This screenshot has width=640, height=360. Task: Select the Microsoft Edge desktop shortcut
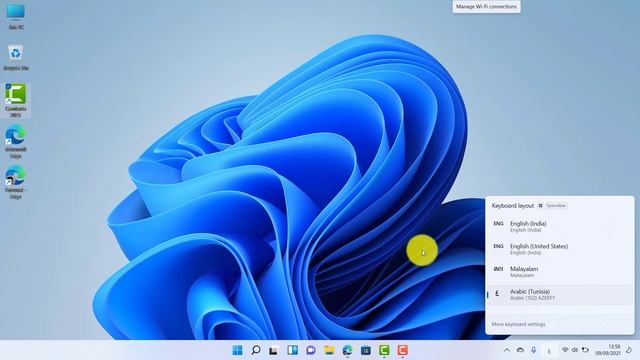coord(16,142)
